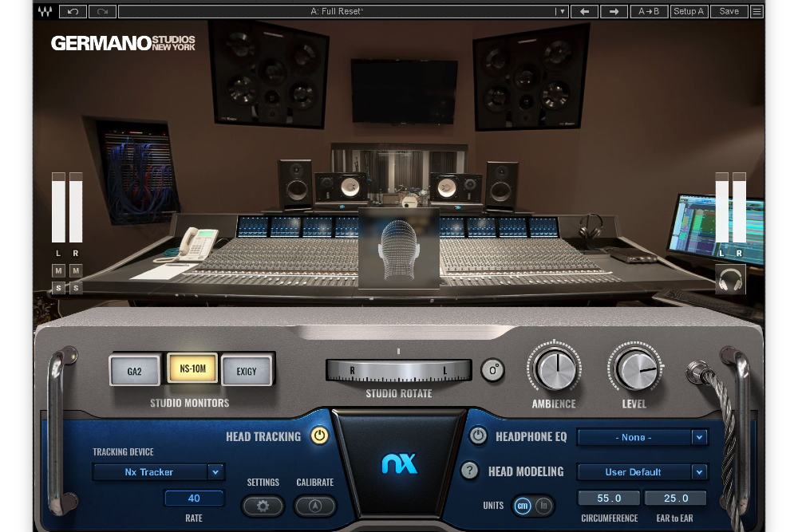Click the Save preset menu

(x=729, y=11)
